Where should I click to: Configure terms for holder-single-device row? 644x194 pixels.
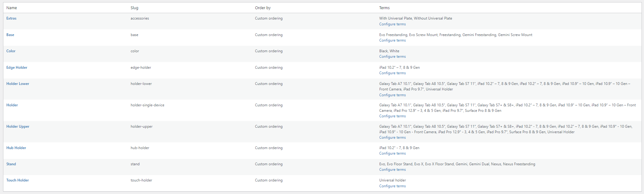click(x=392, y=116)
